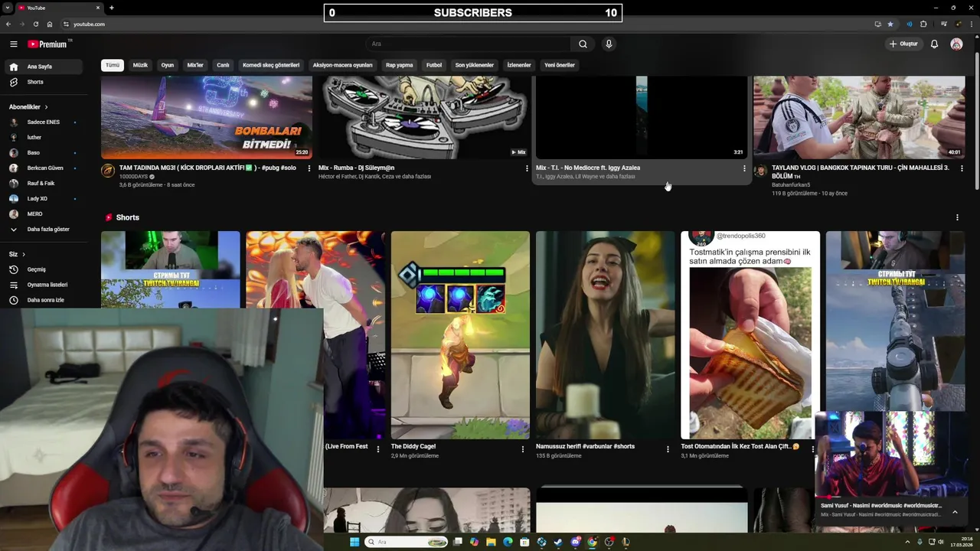This screenshot has width=980, height=551.
Task: Click the Oluştur create button
Action: pyautogui.click(x=903, y=44)
